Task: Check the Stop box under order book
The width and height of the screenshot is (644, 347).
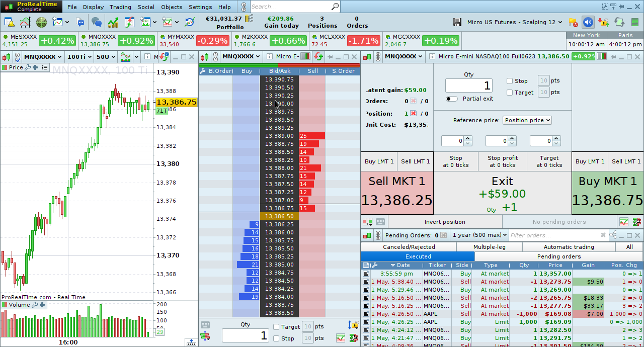Action: (276, 338)
